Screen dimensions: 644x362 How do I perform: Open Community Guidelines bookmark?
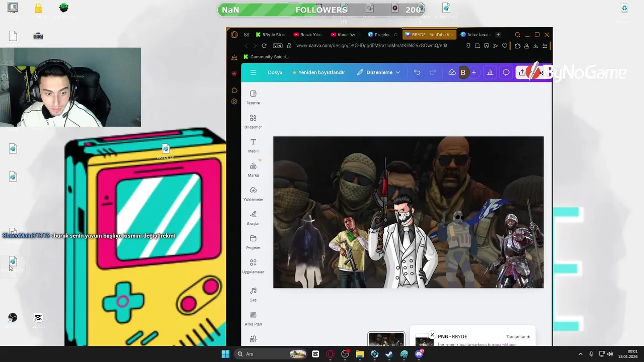pos(266,57)
